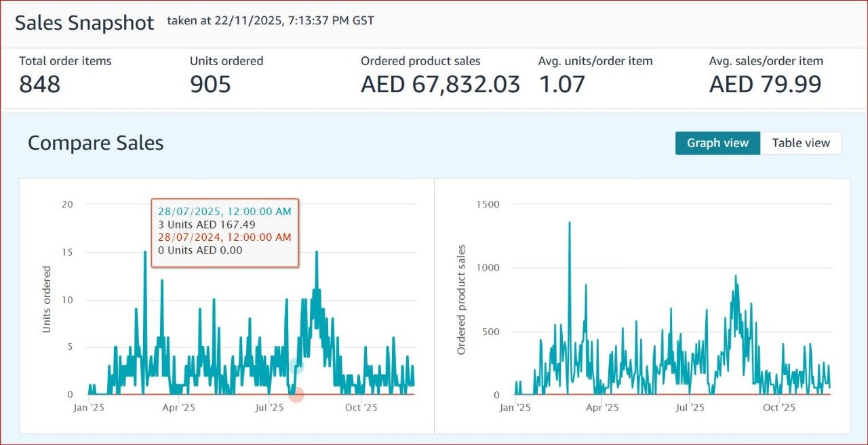
Task: Click Apr '25 label on Ordered product sales chart
Action: [x=601, y=408]
